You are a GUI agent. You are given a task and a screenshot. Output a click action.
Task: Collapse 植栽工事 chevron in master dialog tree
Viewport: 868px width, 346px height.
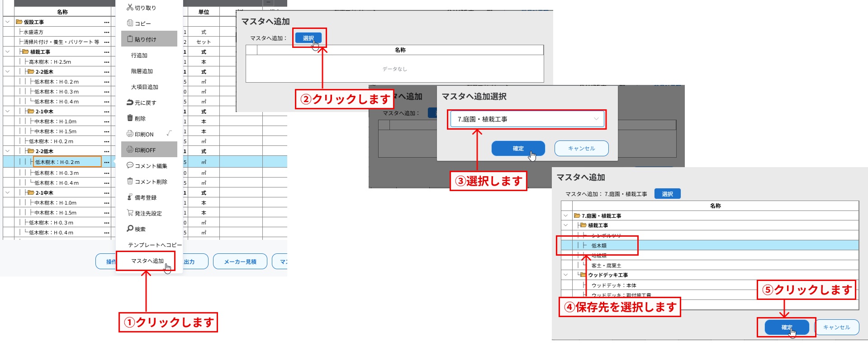[566, 225]
